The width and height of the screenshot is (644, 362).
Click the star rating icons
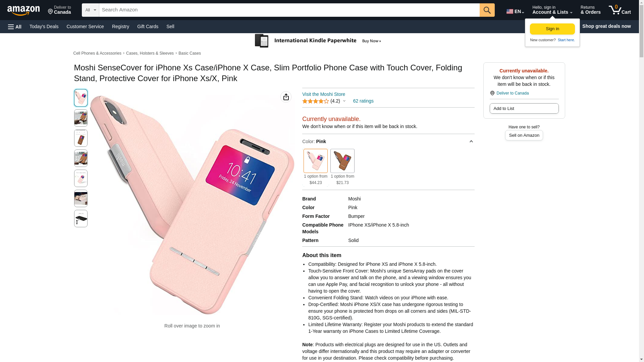click(315, 101)
